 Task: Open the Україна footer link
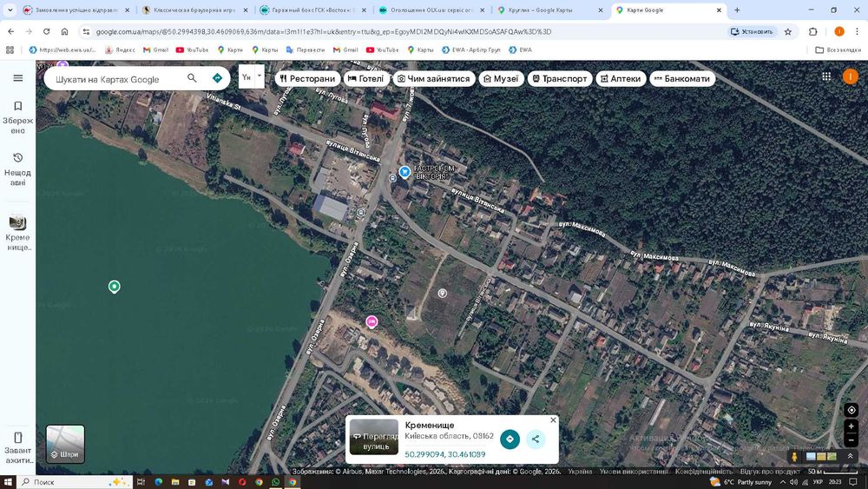pos(580,472)
